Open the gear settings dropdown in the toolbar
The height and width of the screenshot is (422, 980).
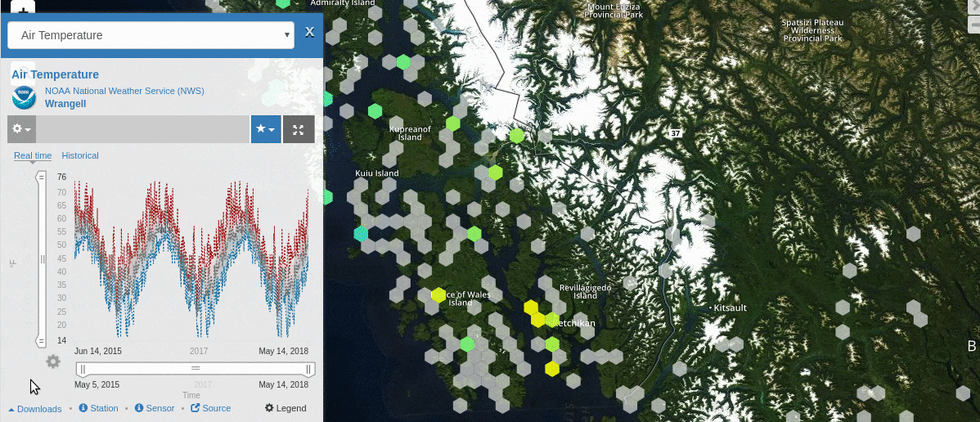point(21,129)
